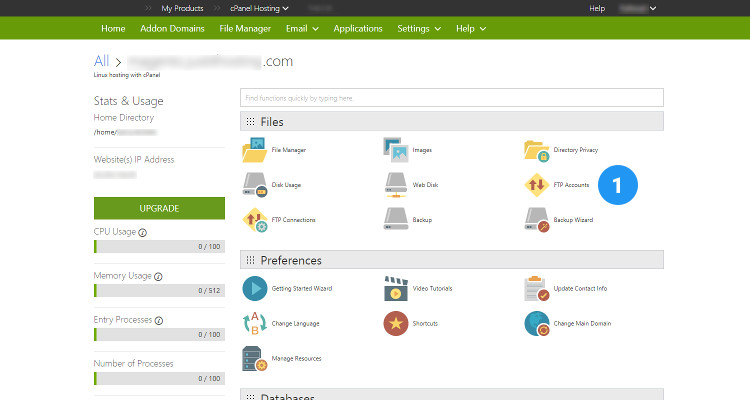Go to Addon Domains menu item

tap(172, 29)
